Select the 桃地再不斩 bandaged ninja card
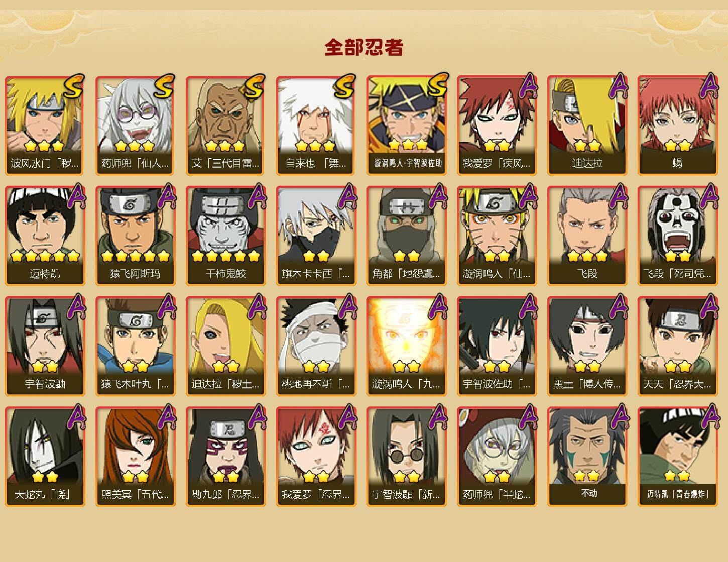 (316, 346)
